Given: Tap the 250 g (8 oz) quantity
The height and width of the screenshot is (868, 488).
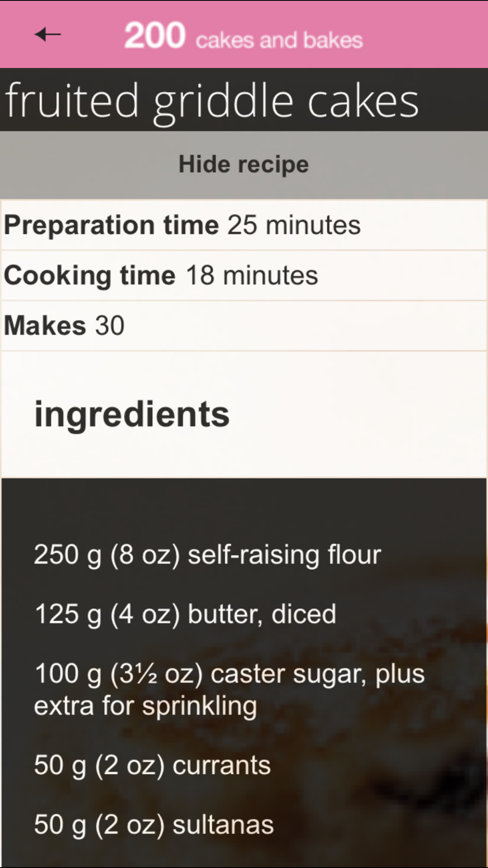Looking at the screenshot, I should tap(107, 555).
